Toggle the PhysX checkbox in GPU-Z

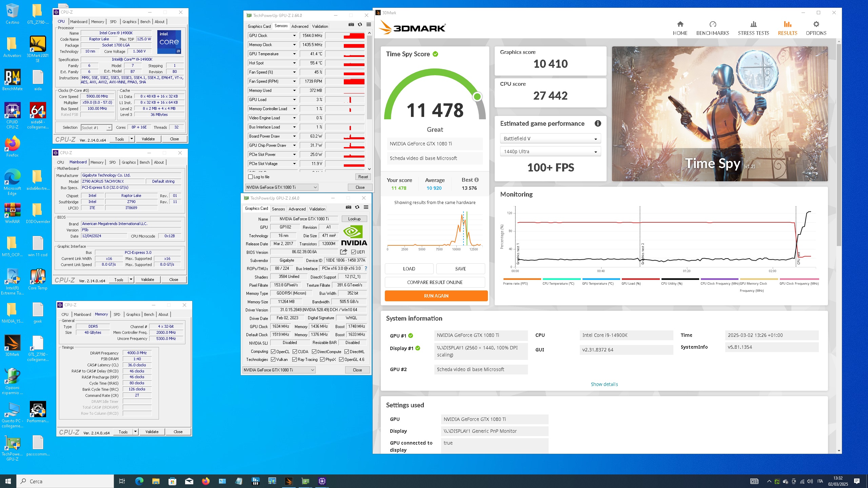click(322, 360)
